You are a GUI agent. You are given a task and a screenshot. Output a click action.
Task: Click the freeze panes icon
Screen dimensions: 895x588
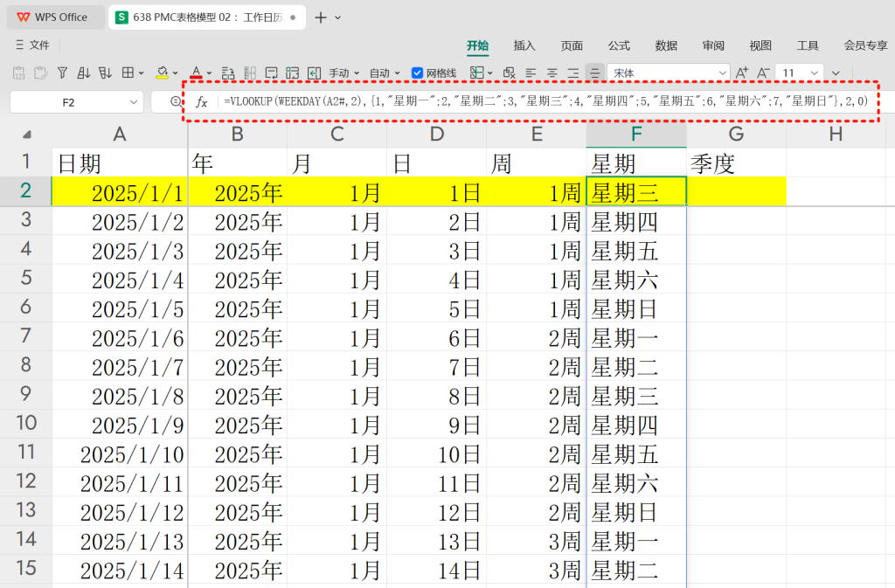coord(476,73)
